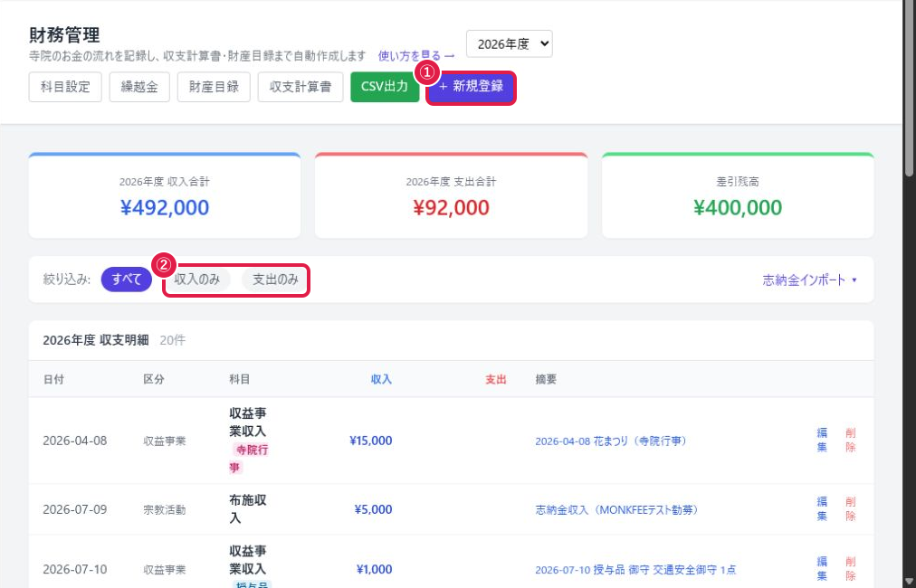Screen dimensions: 916x588
Task: Click the scrollbar down arrow
Action: (909, 582)
